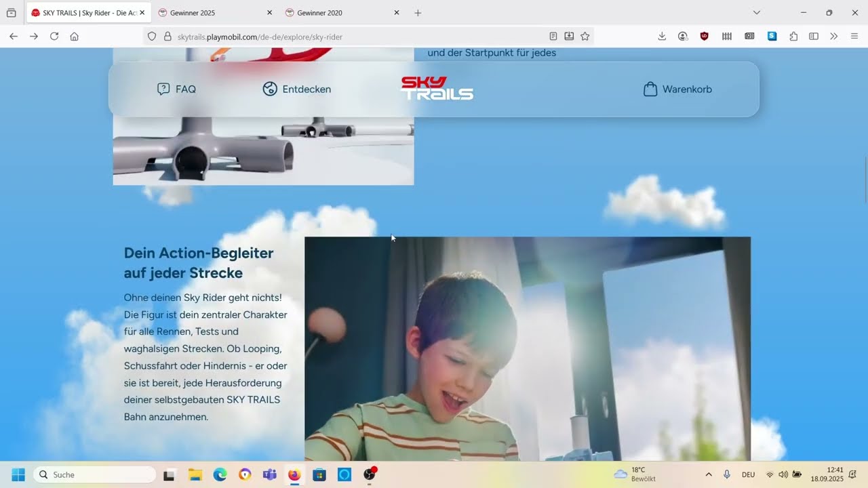Open the purple-orange ring taskbar app
This screenshot has height=488, width=868.
(x=245, y=474)
